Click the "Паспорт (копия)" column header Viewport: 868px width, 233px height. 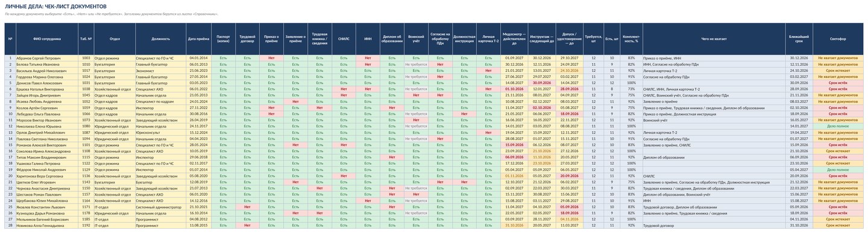click(x=223, y=39)
